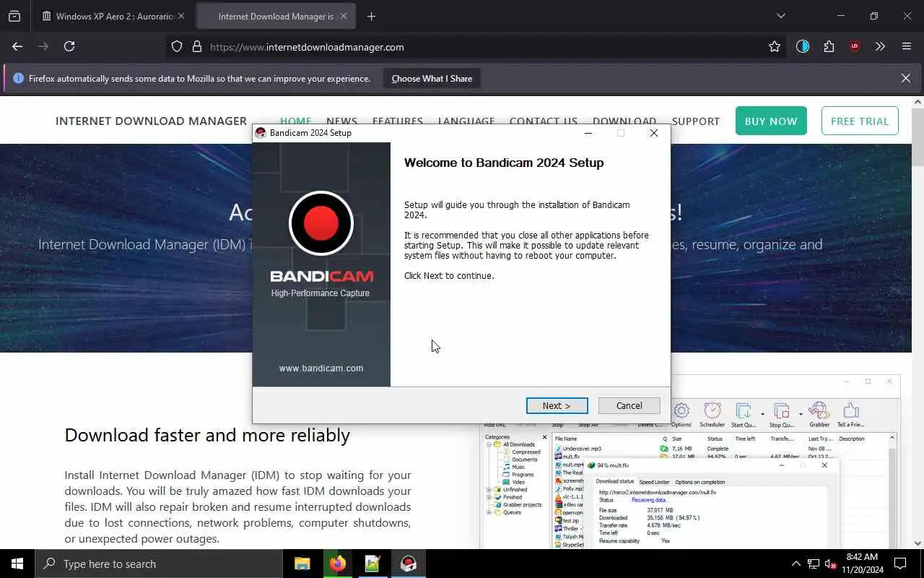
Task: Click the FREE TRIAL button
Action: tap(860, 121)
